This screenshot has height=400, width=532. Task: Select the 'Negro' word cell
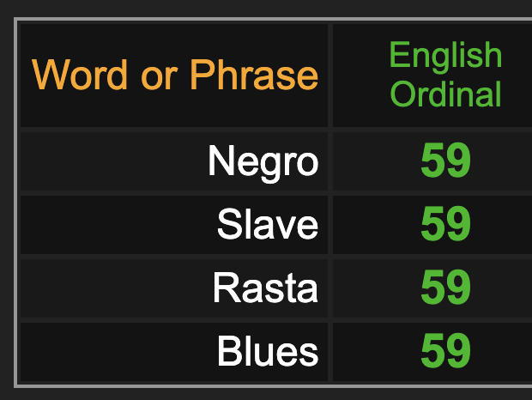[x=174, y=161]
